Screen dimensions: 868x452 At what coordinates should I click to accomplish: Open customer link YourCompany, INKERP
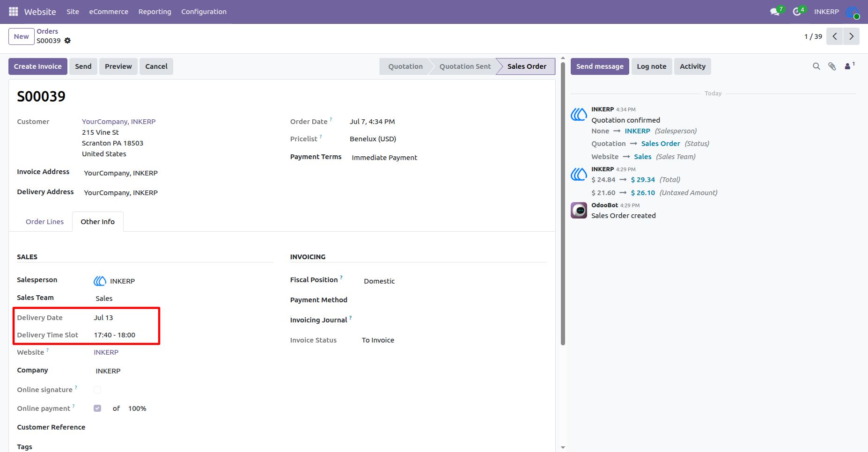pos(119,122)
